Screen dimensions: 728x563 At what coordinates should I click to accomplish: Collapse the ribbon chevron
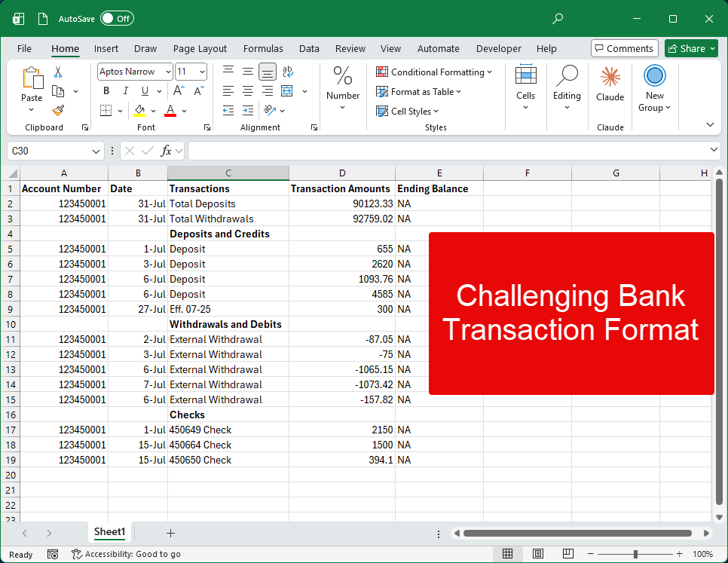click(710, 124)
